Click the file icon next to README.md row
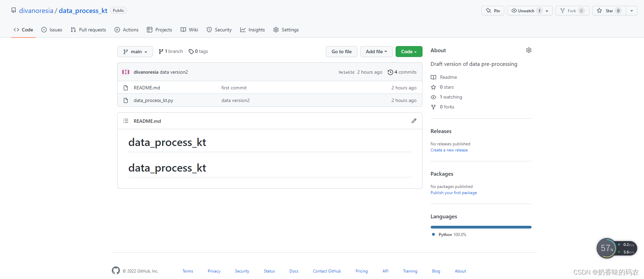Viewport: 644px width, 279px height. click(x=126, y=88)
